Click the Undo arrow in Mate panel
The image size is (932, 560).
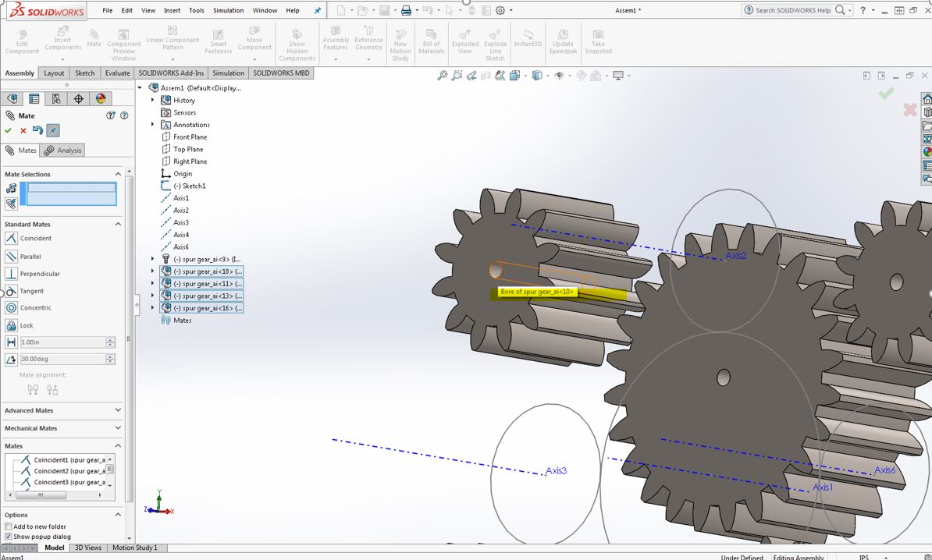click(37, 131)
